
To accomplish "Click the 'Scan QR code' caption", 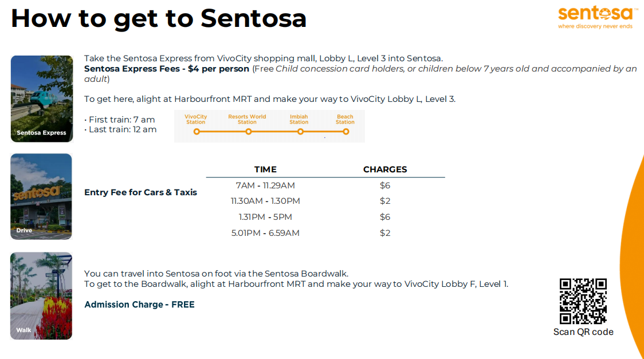I will click(583, 332).
